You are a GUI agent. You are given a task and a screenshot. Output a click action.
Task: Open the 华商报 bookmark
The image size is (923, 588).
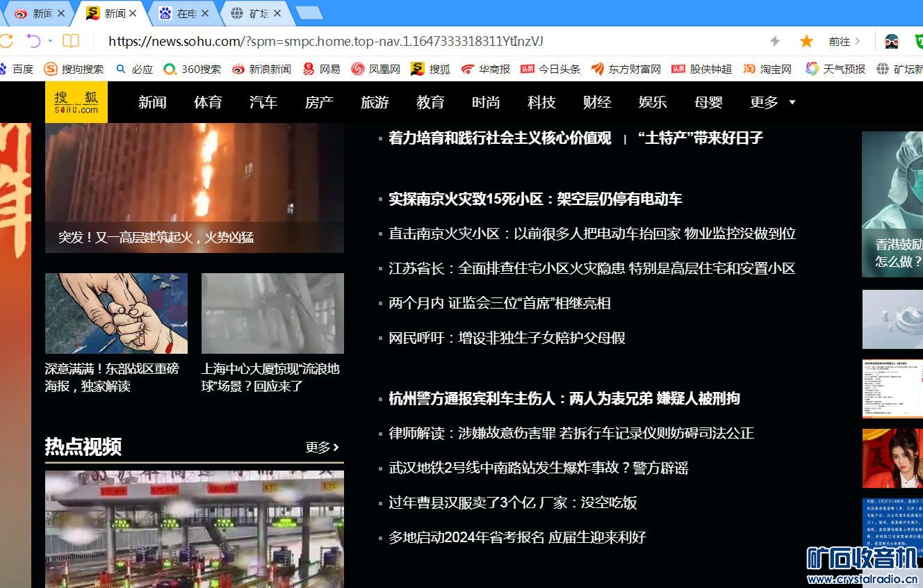pos(485,69)
